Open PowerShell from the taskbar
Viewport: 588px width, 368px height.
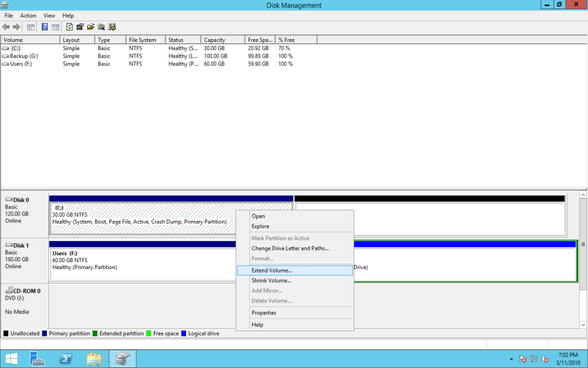[66, 359]
